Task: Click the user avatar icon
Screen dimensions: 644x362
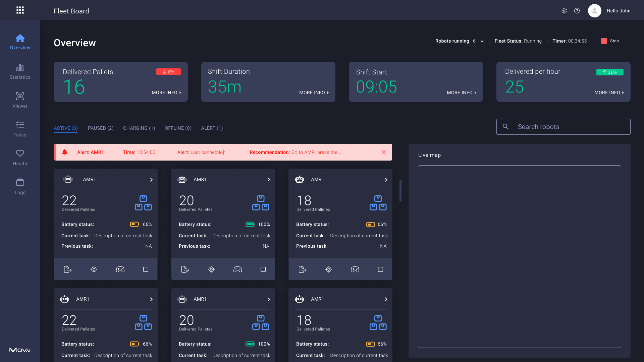Action: coord(595,11)
